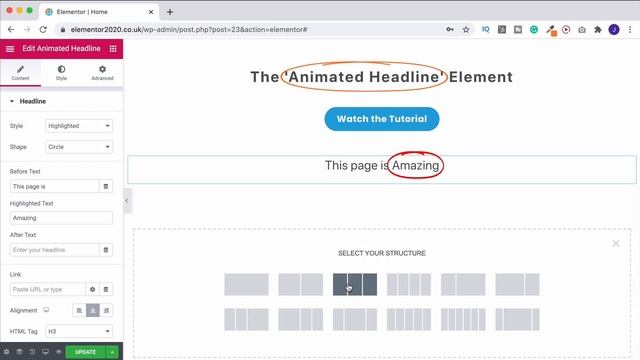Click the After Text input field
Viewport: 640px width, 360px height.
[x=54, y=250]
